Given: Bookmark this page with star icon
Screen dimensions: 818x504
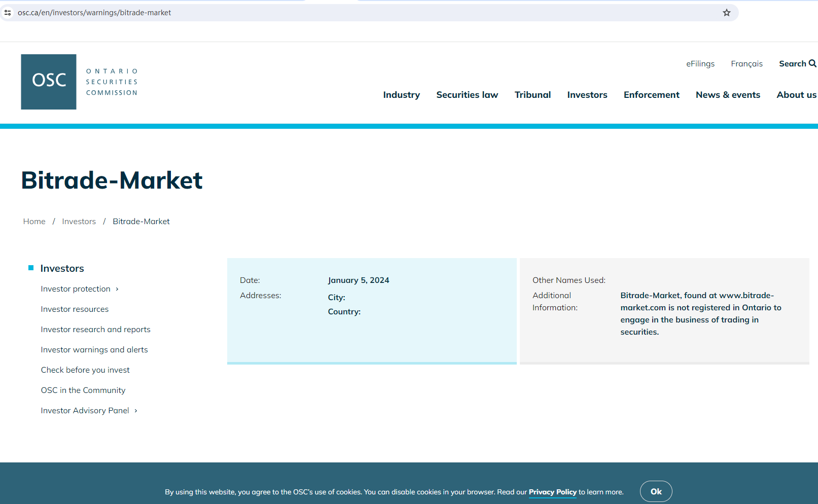Looking at the screenshot, I should (x=726, y=13).
